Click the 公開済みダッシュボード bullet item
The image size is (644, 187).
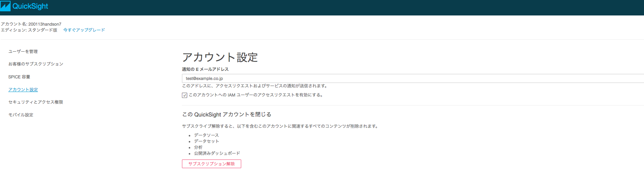point(217,153)
